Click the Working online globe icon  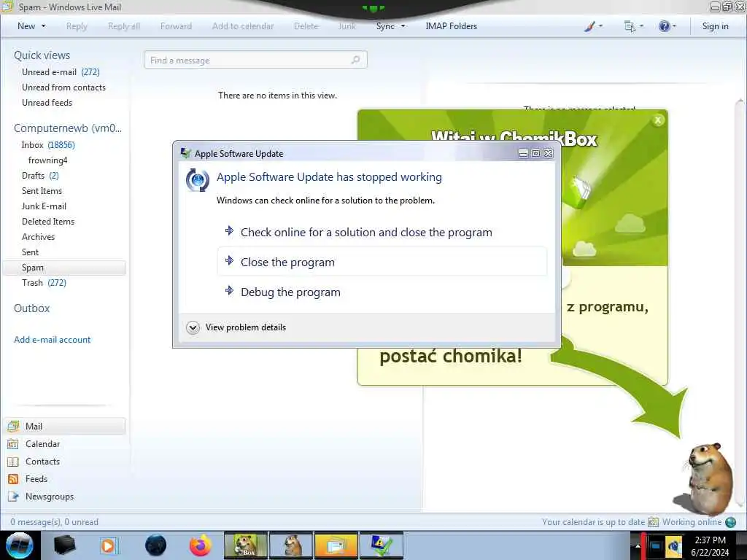[730, 522]
